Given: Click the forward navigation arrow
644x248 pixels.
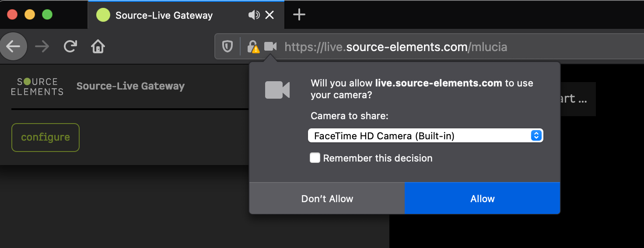Looking at the screenshot, I should pos(42,46).
